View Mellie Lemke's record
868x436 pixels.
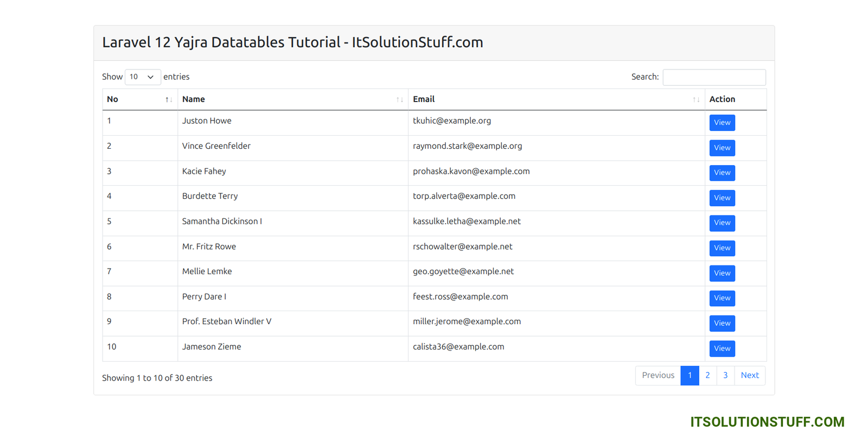tap(722, 273)
